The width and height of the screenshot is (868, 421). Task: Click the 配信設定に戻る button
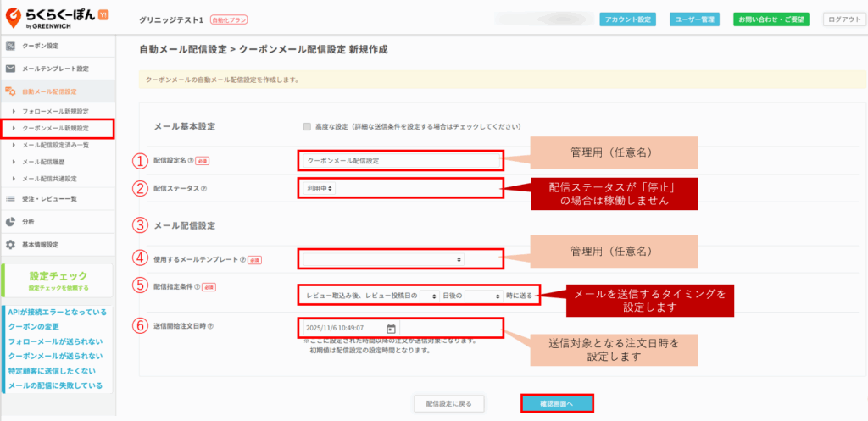[453, 403]
